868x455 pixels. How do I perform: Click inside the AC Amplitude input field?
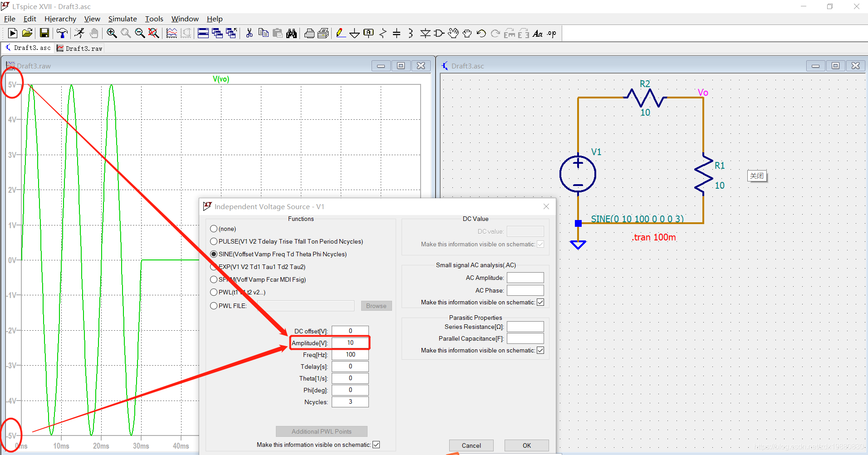click(525, 277)
